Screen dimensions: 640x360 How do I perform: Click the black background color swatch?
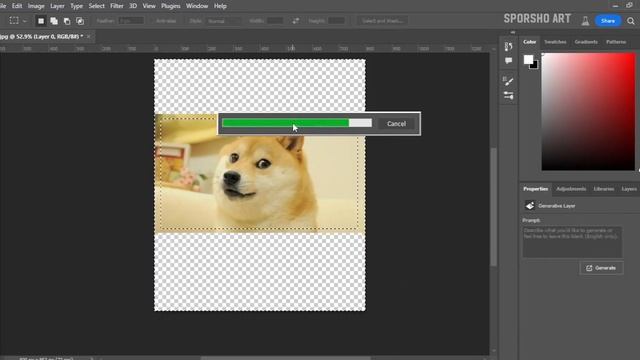(535, 66)
